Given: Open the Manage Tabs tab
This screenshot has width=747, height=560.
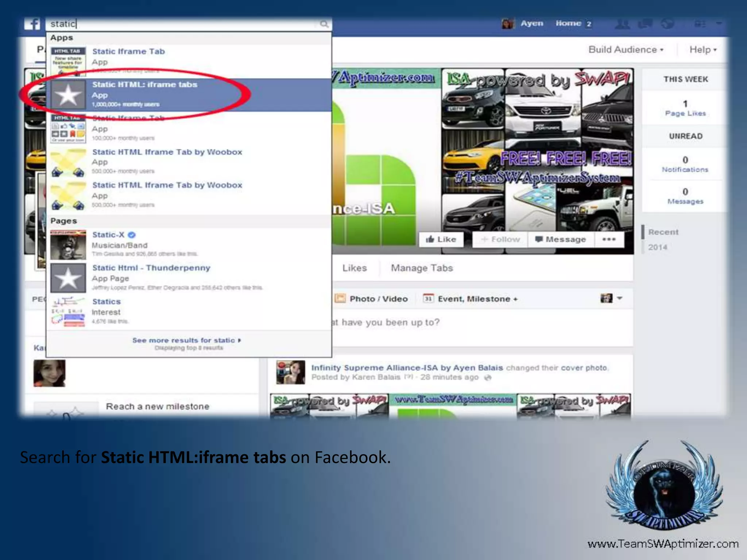Looking at the screenshot, I should tap(422, 268).
